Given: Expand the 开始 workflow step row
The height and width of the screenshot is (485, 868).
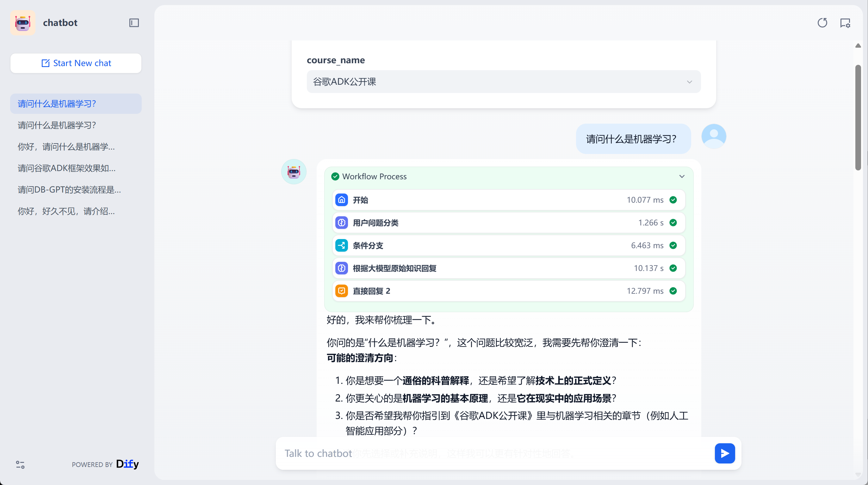Looking at the screenshot, I should 508,200.
